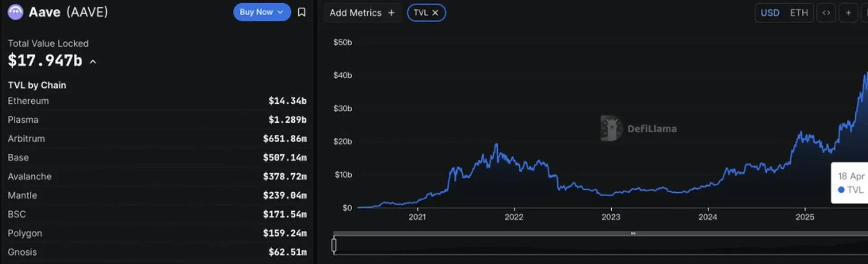This screenshot has width=868, height=264.
Task: Click the $1.289b Plasma value
Action: [287, 120]
